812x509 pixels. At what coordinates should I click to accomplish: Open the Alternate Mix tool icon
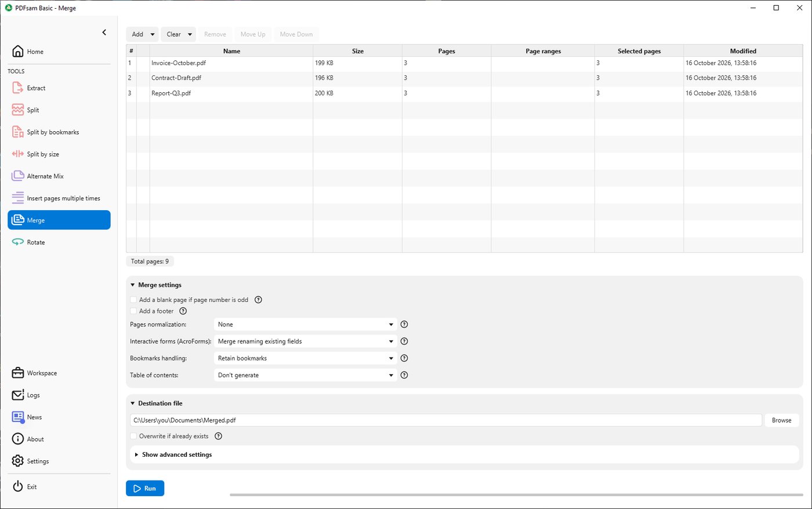click(18, 176)
